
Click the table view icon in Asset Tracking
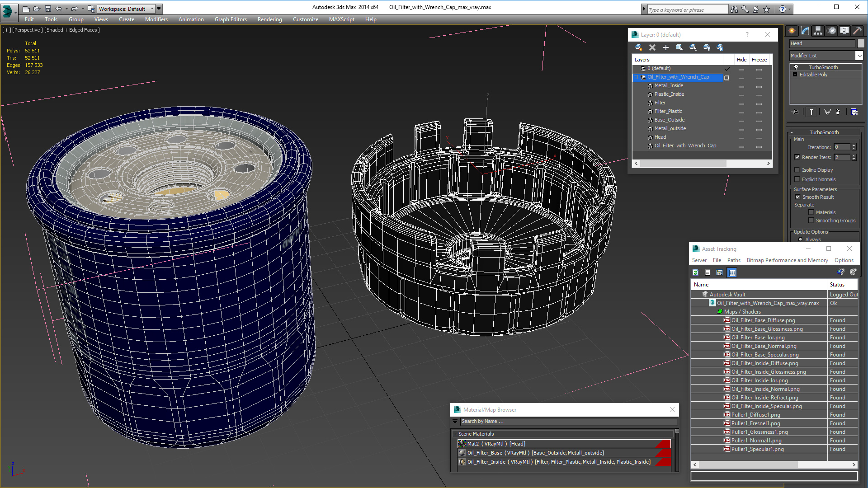pos(732,272)
